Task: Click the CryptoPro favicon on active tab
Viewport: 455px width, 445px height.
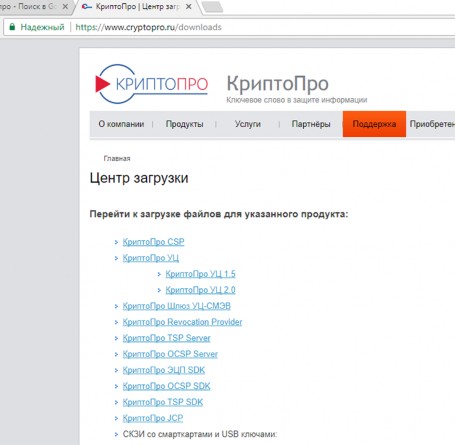Action: [x=87, y=7]
